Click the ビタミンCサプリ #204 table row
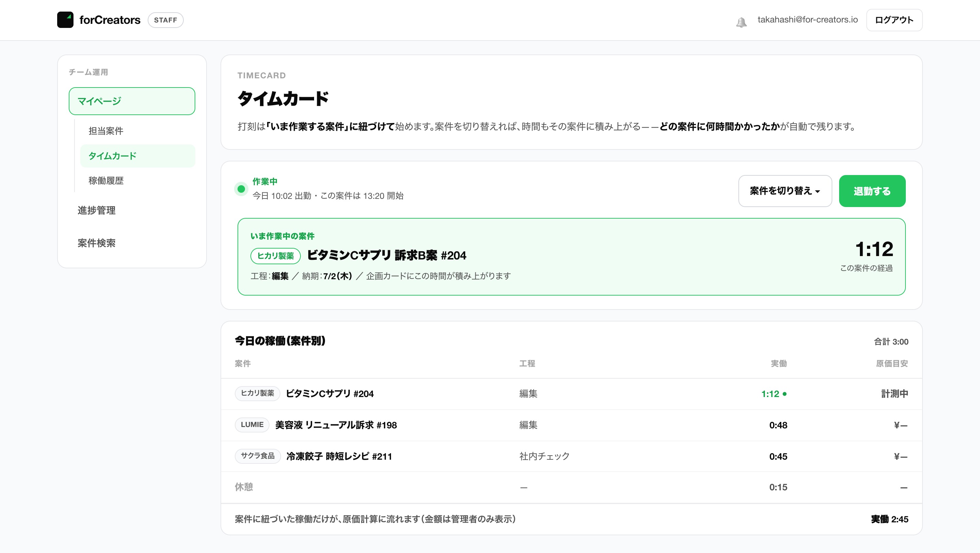 [x=571, y=394]
